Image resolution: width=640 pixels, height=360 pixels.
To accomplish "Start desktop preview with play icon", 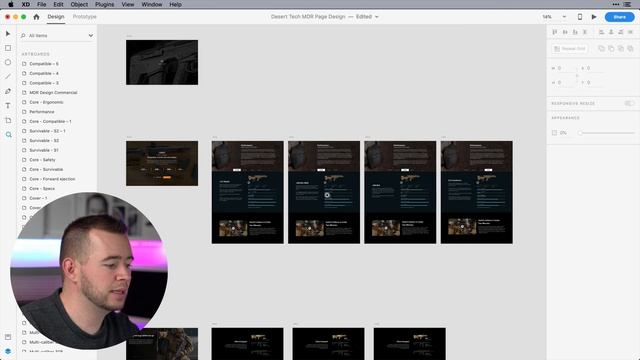I will (x=594, y=17).
